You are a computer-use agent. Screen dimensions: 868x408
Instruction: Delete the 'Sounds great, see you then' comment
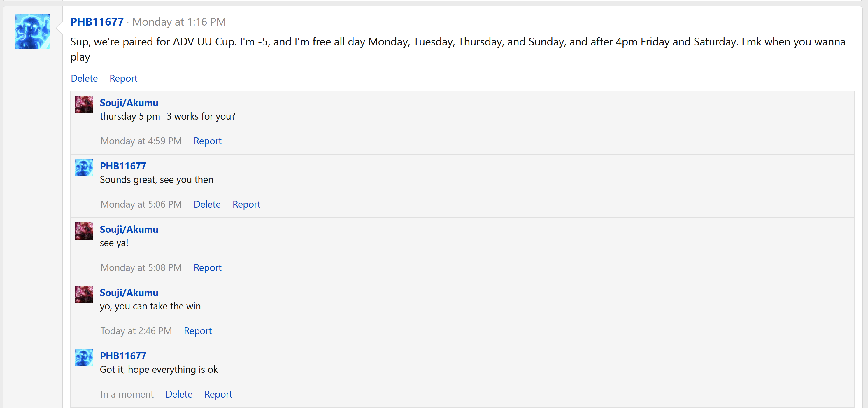[x=207, y=204]
